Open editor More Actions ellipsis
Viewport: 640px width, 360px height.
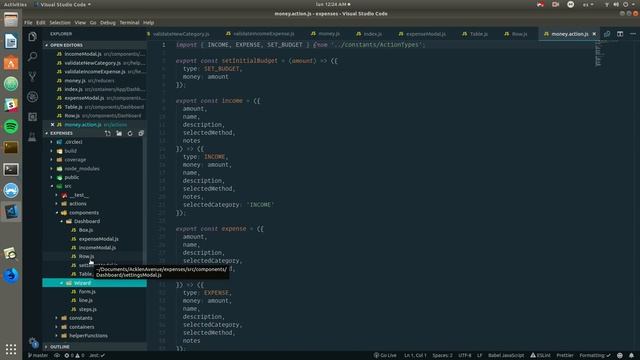tap(633, 34)
